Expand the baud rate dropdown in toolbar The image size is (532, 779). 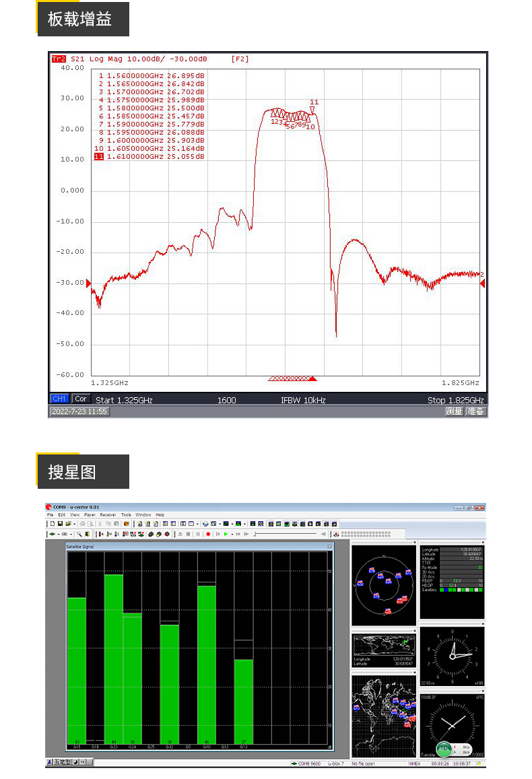point(72,534)
